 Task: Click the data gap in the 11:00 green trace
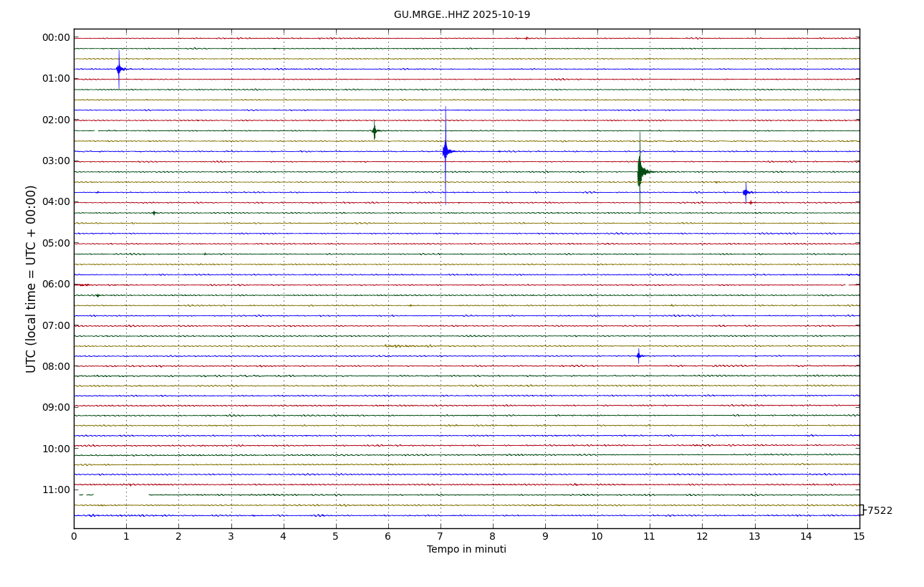click(x=120, y=495)
